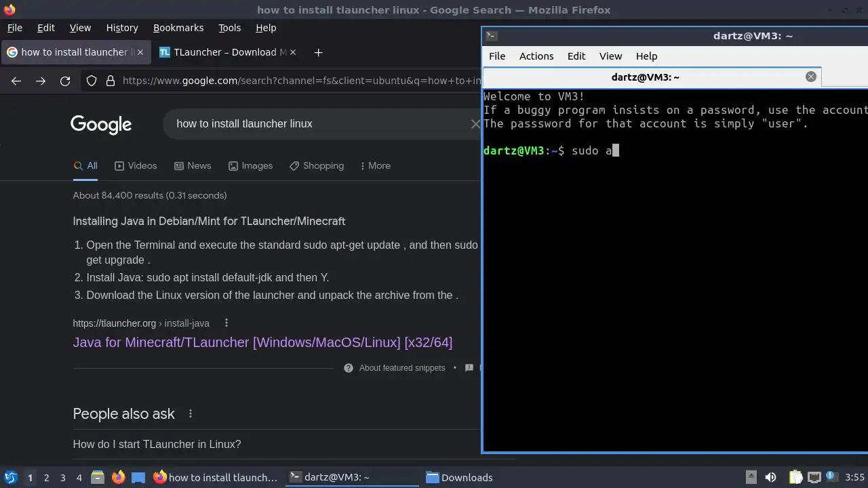The image size is (868, 488).
Task: Open the Lubuntu start menu icon
Action: click(10, 477)
